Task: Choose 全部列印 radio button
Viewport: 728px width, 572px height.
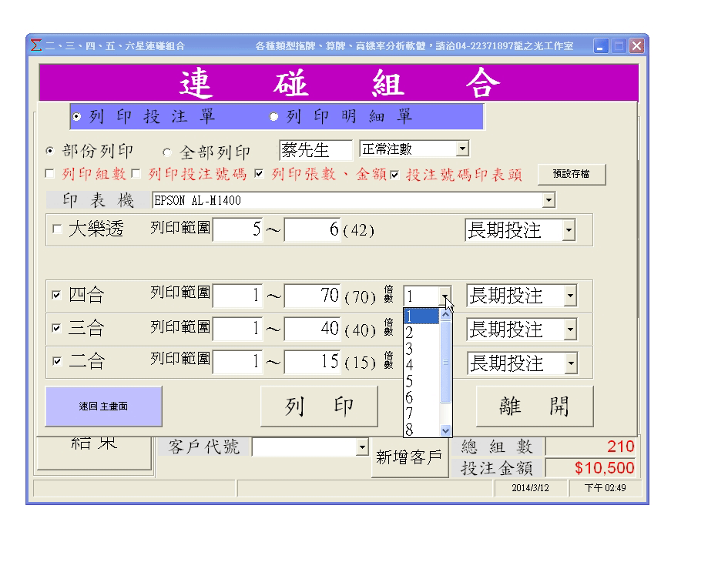Action: 166,152
